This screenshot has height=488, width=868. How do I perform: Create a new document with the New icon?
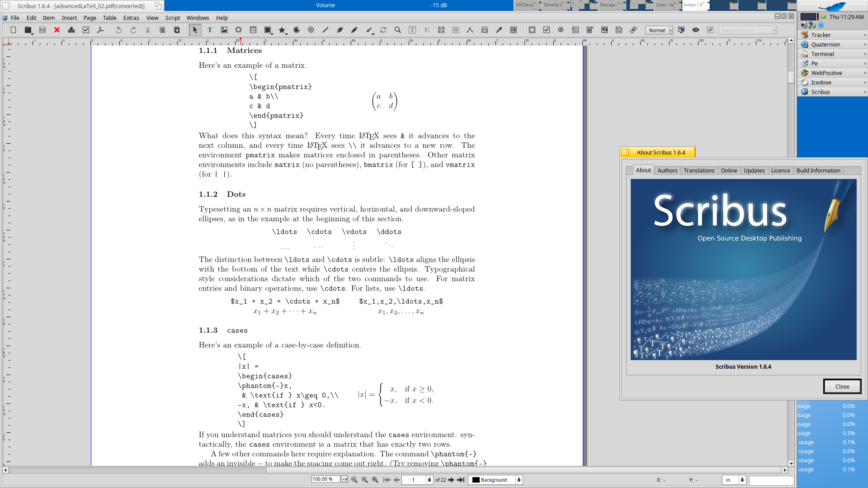click(x=13, y=30)
